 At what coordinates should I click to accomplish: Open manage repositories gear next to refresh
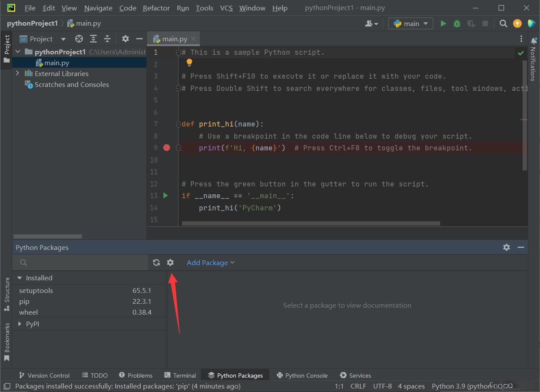[170, 262]
